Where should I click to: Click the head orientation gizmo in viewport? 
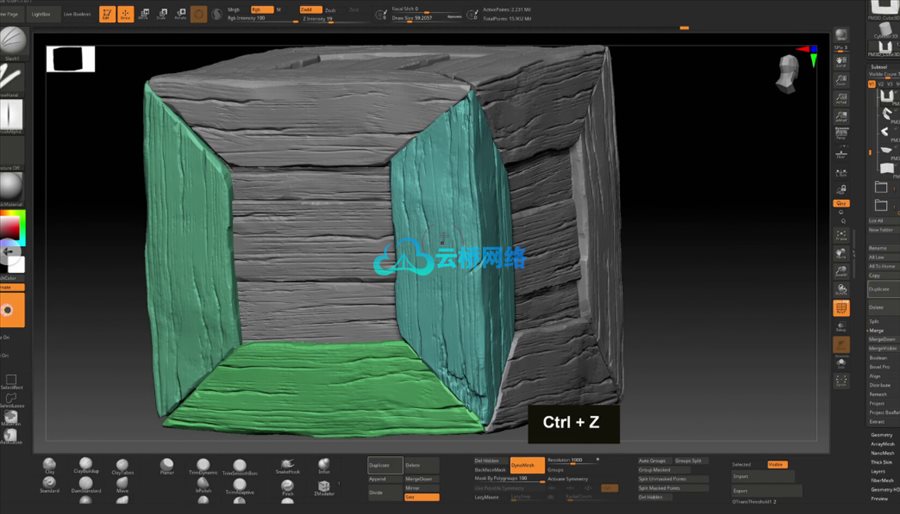788,71
